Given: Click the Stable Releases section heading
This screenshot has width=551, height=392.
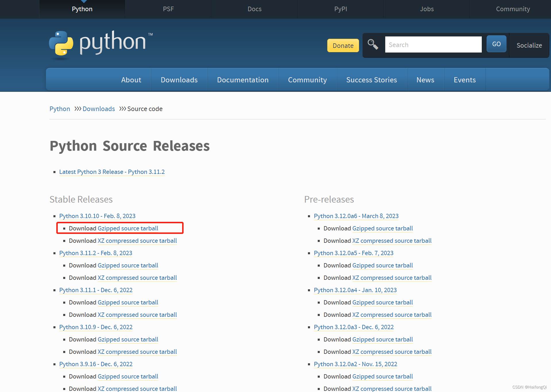Looking at the screenshot, I should 81,199.
